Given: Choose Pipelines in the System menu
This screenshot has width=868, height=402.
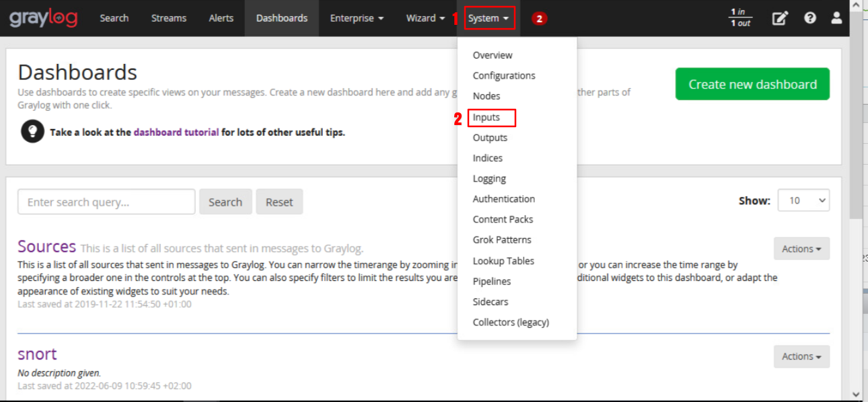Looking at the screenshot, I should [x=492, y=281].
